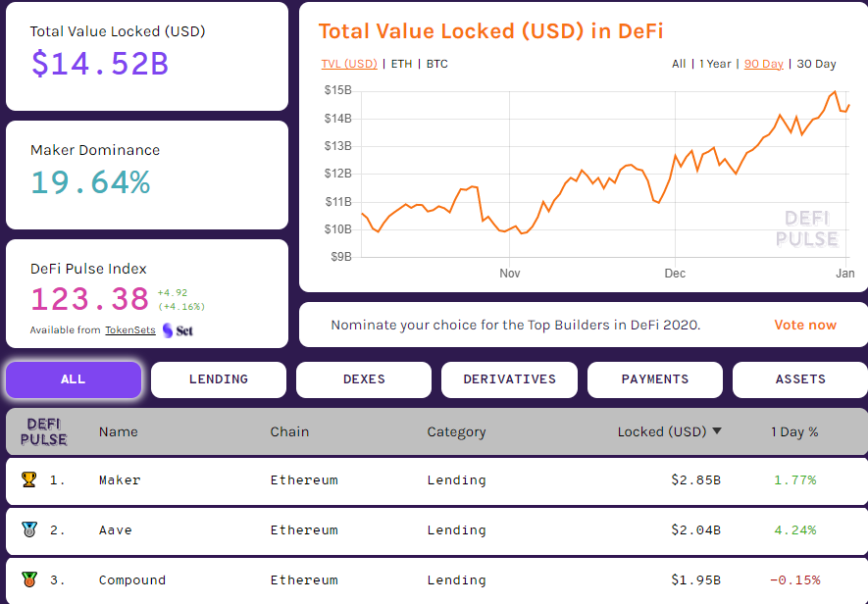The width and height of the screenshot is (868, 604).
Task: Open the TokenSets link
Action: [132, 330]
